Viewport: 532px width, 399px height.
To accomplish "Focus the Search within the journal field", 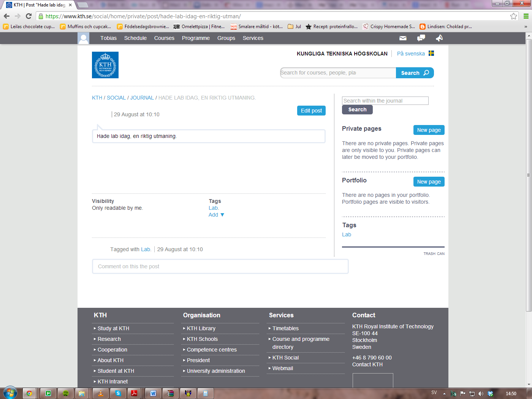I will pos(385,101).
